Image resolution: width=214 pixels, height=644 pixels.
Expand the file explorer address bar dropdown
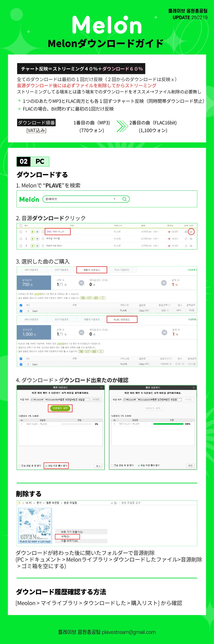(x=112, y=503)
